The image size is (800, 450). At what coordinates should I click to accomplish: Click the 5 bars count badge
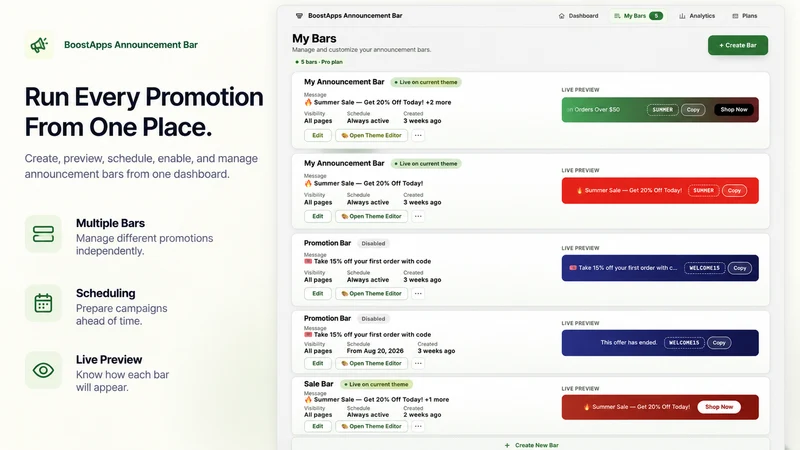click(656, 16)
